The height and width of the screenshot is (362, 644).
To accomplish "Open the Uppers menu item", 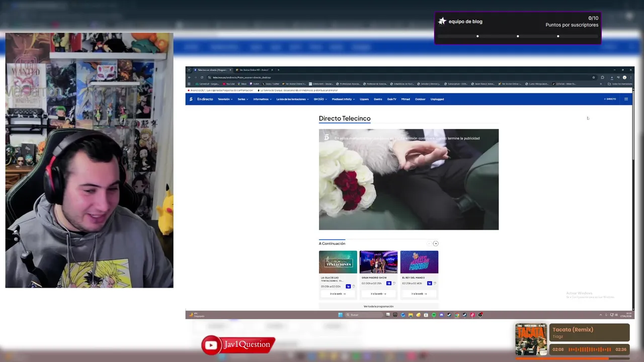I will [364, 99].
